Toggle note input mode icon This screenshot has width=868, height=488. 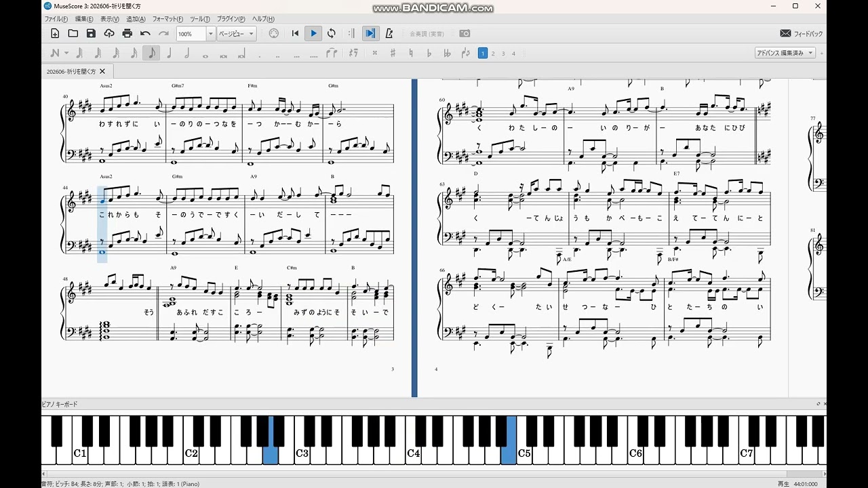[x=55, y=53]
